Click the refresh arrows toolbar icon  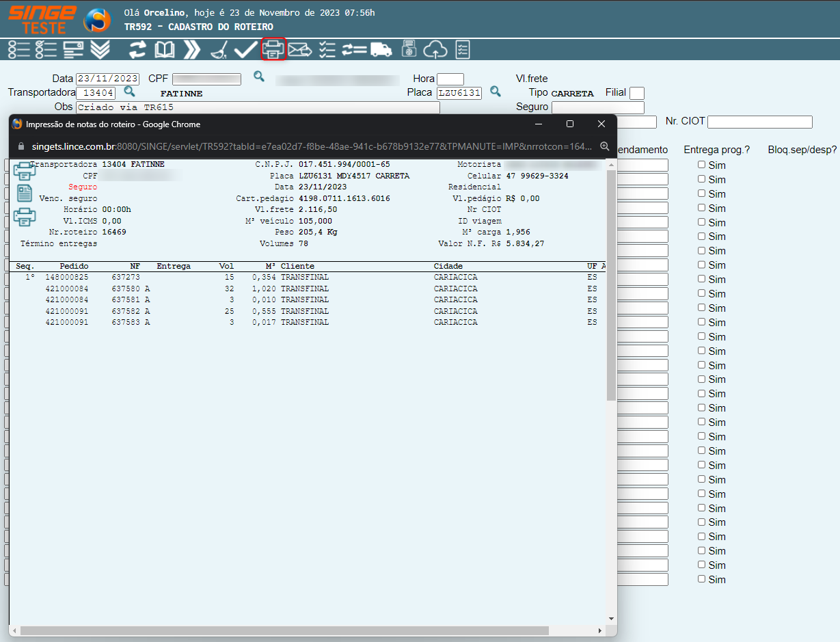pos(138,49)
